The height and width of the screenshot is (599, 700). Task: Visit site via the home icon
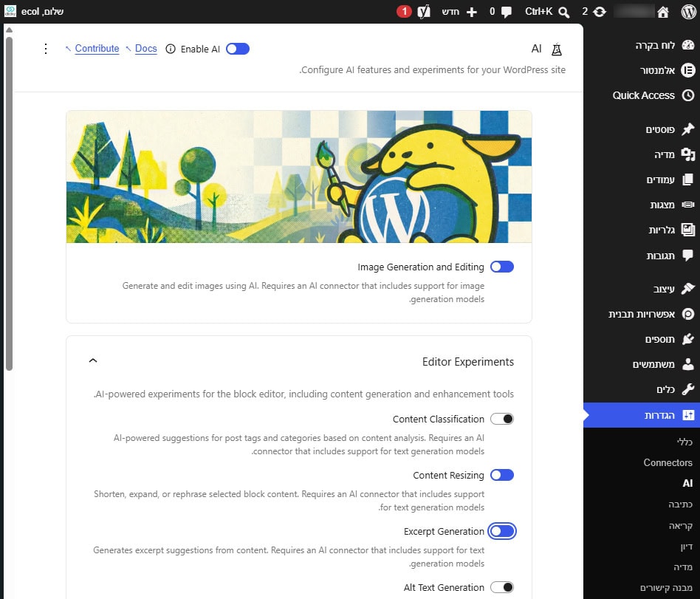[663, 12]
